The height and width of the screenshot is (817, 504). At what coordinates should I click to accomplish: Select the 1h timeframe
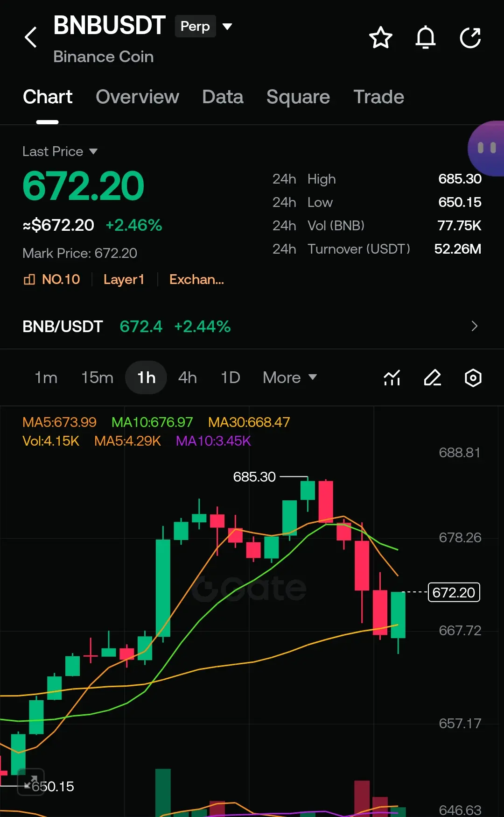click(146, 377)
